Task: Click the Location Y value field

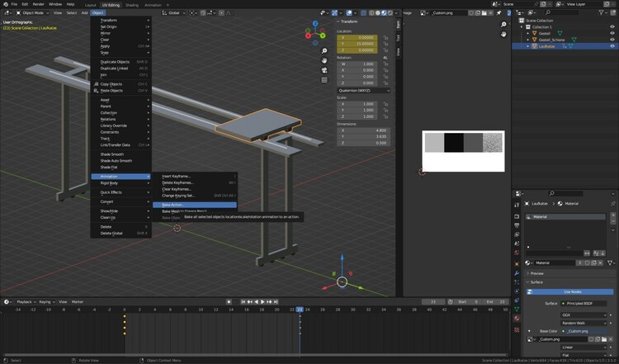Action: [358, 44]
